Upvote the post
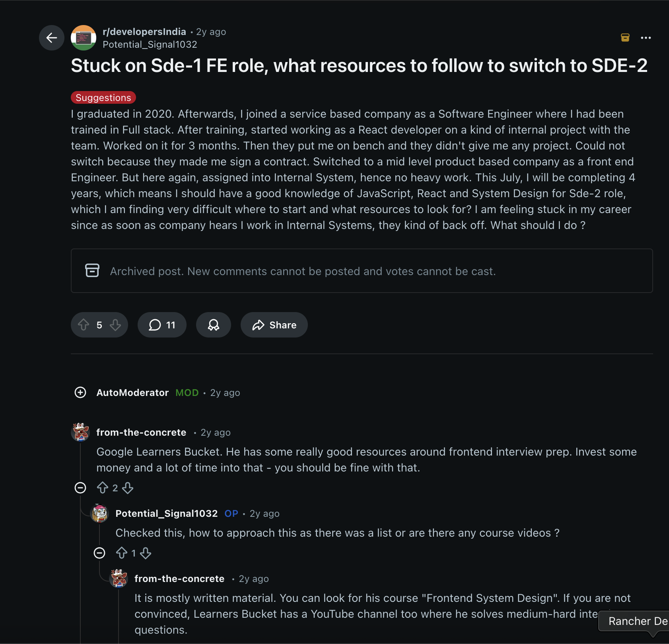This screenshot has width=669, height=644. point(84,325)
